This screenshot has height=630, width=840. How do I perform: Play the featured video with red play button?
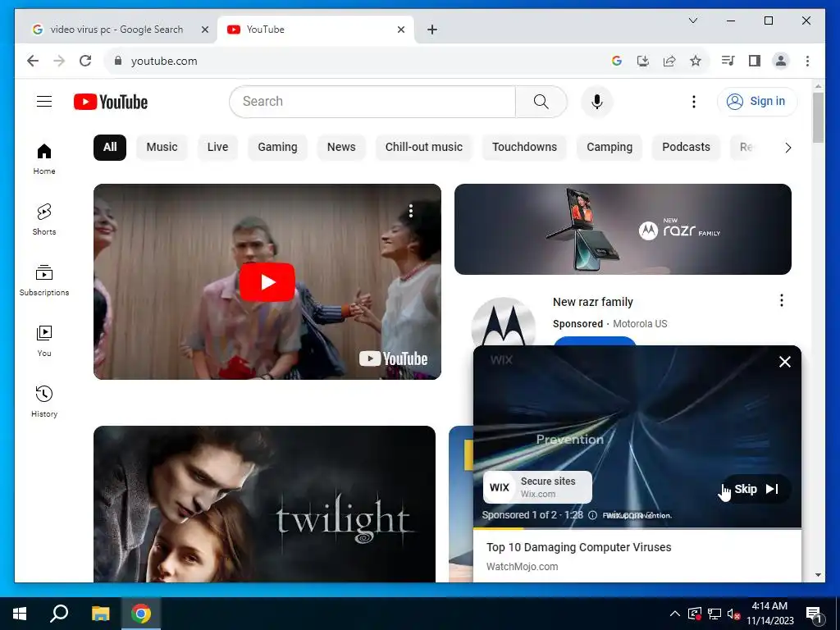click(x=267, y=282)
